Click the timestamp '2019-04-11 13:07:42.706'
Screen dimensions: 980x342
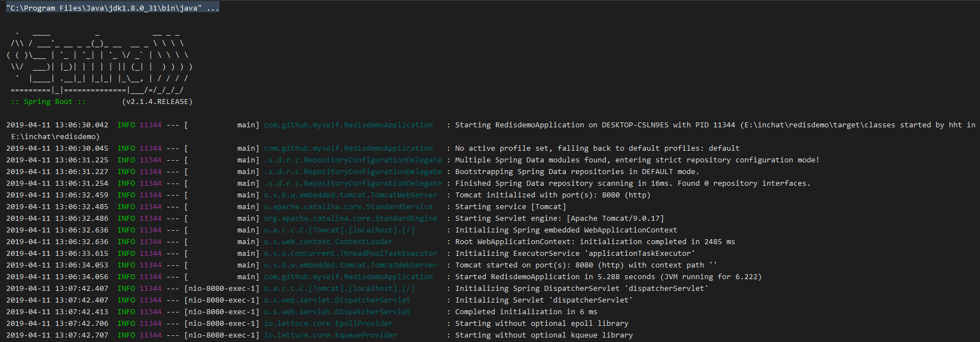[x=57, y=324]
